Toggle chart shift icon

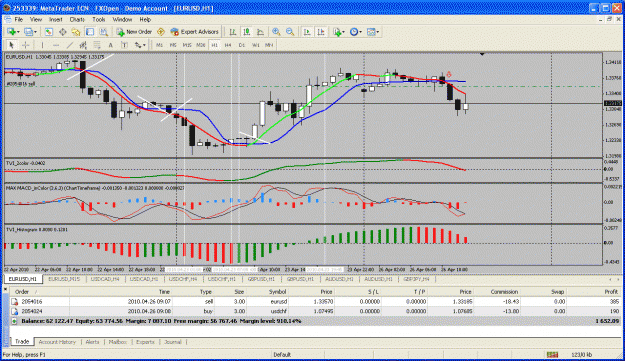(x=321, y=32)
